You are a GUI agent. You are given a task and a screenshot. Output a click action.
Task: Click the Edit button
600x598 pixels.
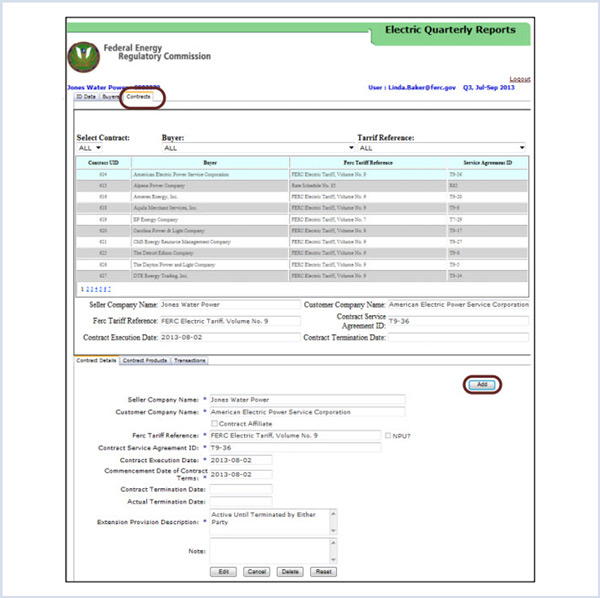click(x=222, y=571)
